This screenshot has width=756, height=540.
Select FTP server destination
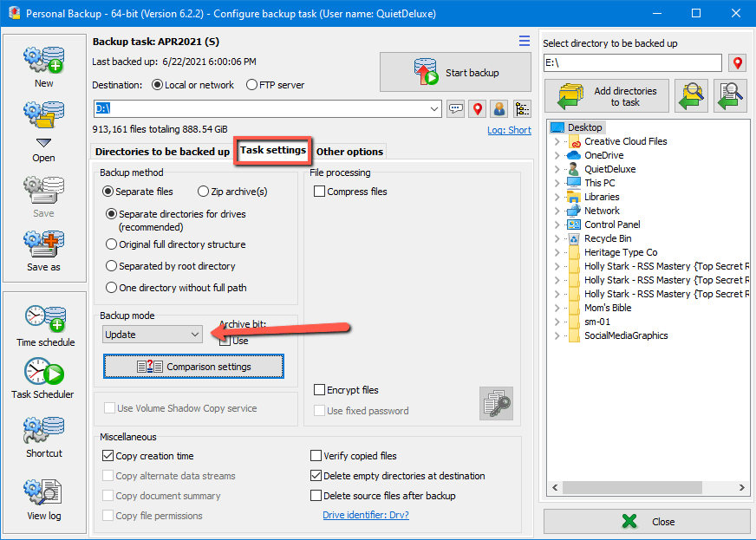[276, 85]
